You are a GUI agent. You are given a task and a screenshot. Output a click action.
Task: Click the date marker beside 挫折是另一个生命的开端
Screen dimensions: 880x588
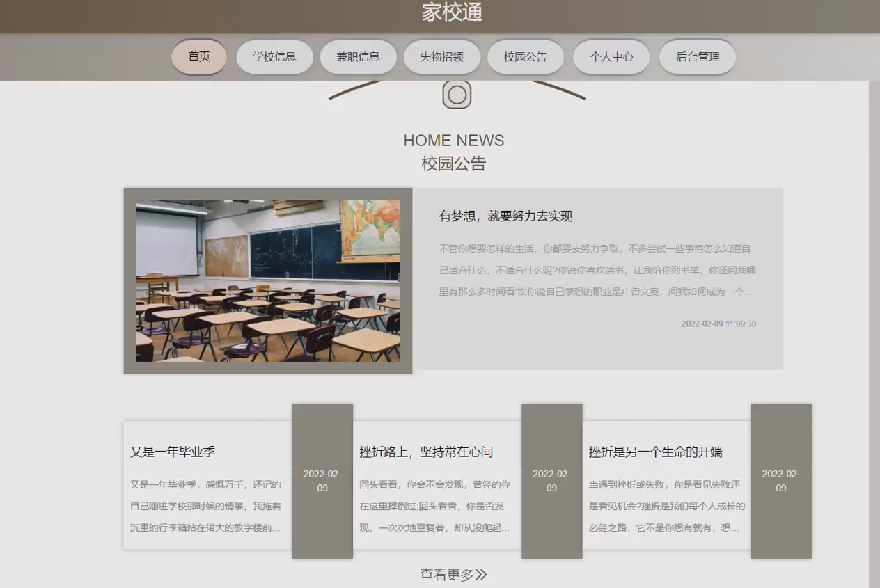(x=781, y=482)
